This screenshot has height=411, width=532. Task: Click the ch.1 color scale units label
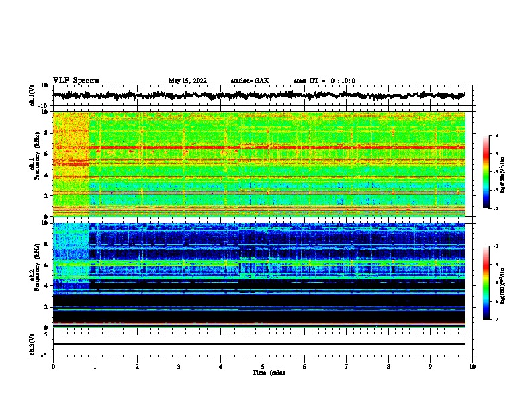[x=503, y=175]
